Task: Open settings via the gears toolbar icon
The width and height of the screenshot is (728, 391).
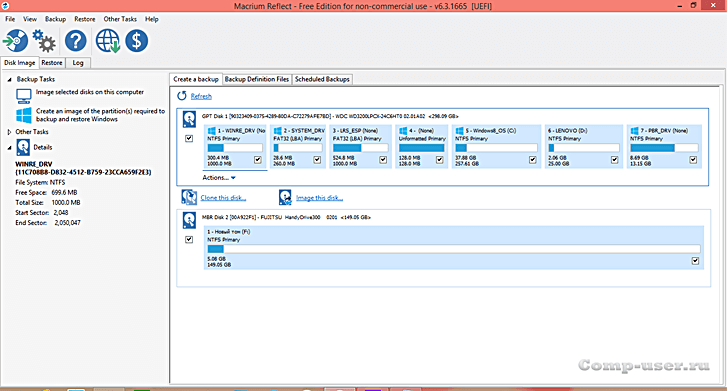Action: pyautogui.click(x=44, y=41)
